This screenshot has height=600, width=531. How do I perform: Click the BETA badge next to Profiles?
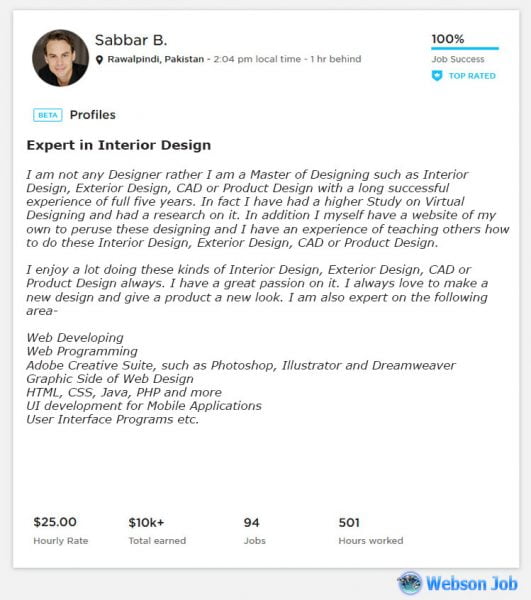click(48, 115)
